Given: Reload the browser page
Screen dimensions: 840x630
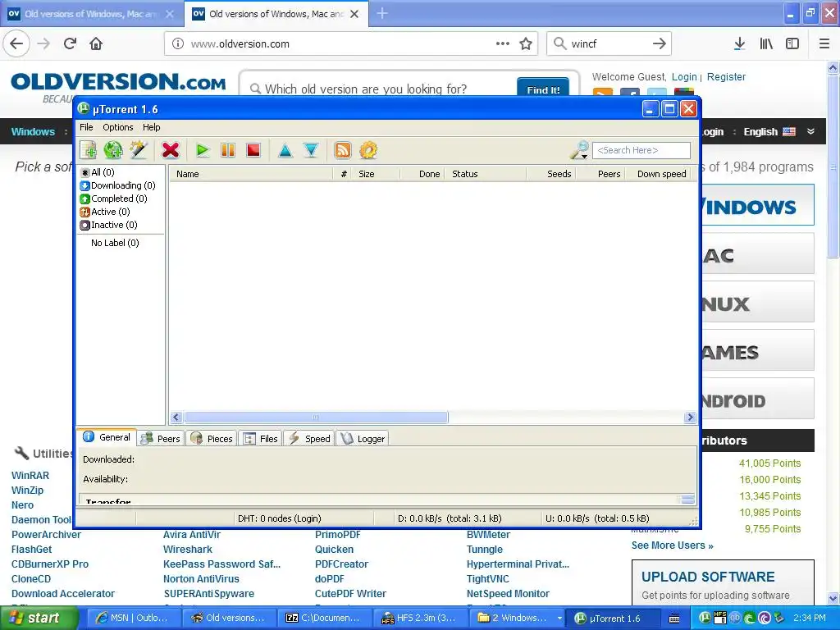Looking at the screenshot, I should tap(71, 44).
